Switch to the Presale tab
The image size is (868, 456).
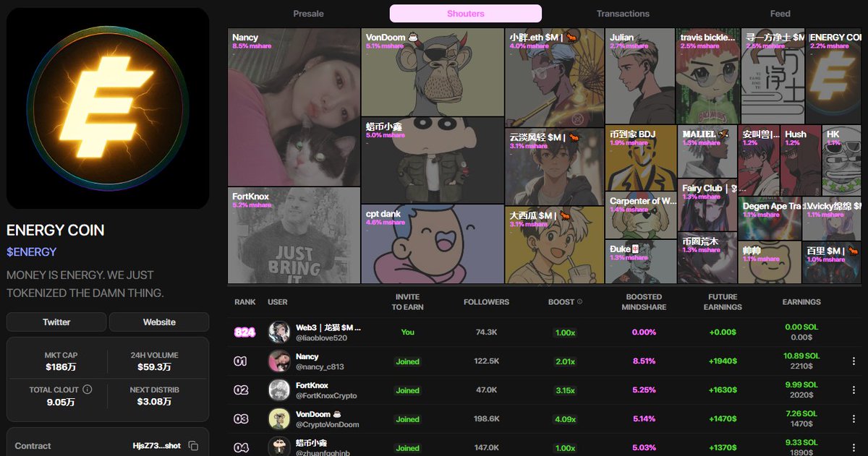click(308, 14)
